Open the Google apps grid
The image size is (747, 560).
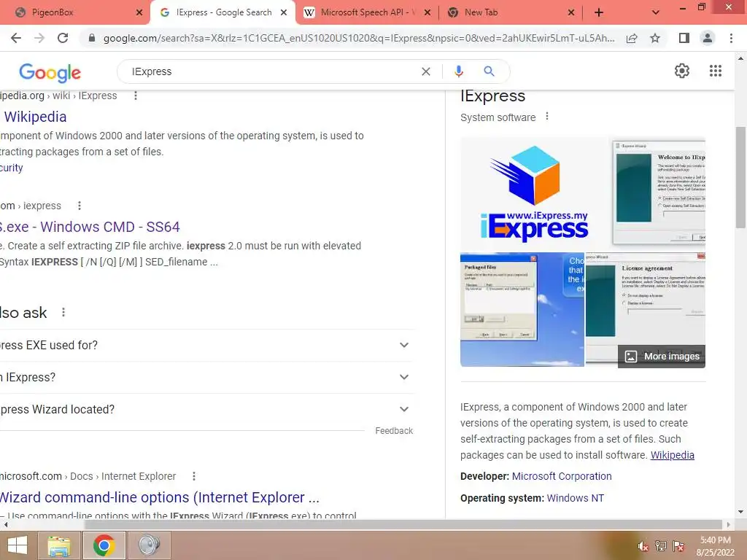click(715, 71)
